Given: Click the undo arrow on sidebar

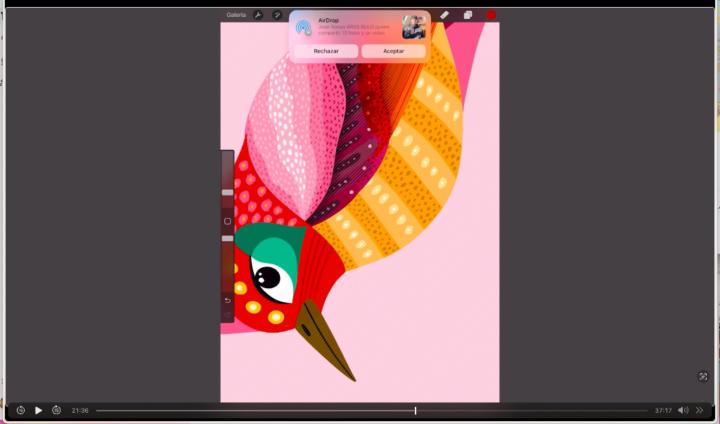Looking at the screenshot, I should 227,300.
